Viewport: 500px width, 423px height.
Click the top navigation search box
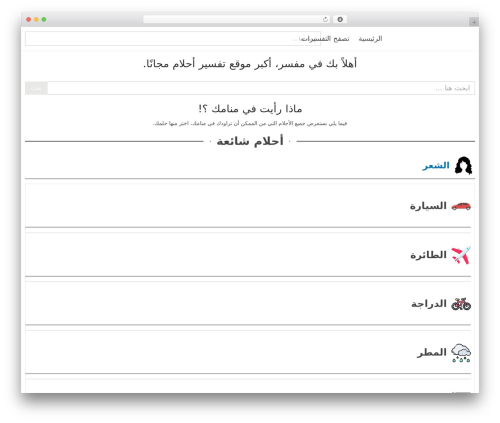click(173, 39)
